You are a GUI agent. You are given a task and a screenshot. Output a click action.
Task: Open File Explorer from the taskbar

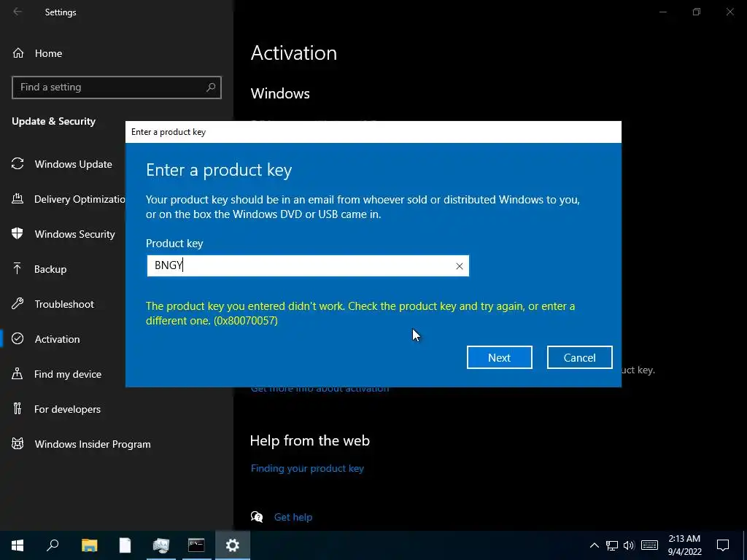coord(89,545)
